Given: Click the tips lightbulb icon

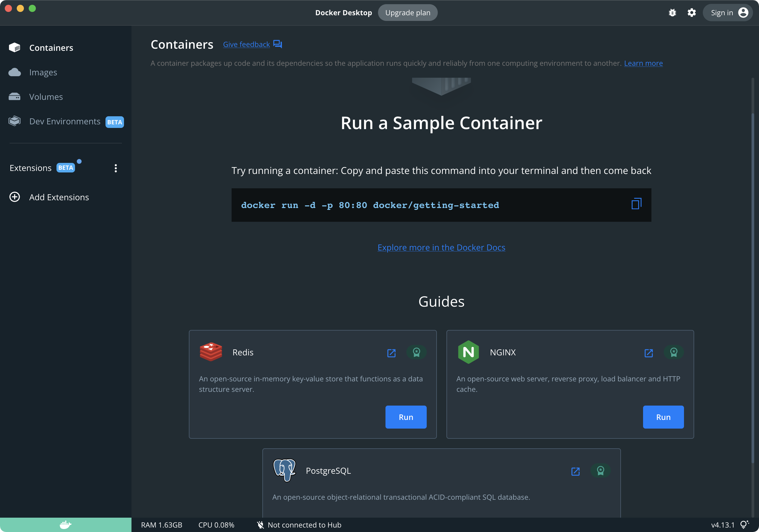Looking at the screenshot, I should (x=744, y=525).
